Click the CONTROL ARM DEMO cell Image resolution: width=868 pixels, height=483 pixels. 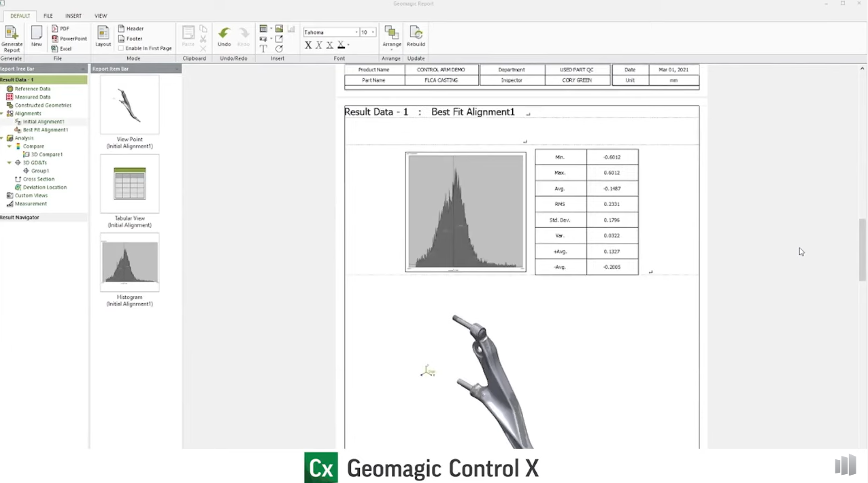coord(441,69)
